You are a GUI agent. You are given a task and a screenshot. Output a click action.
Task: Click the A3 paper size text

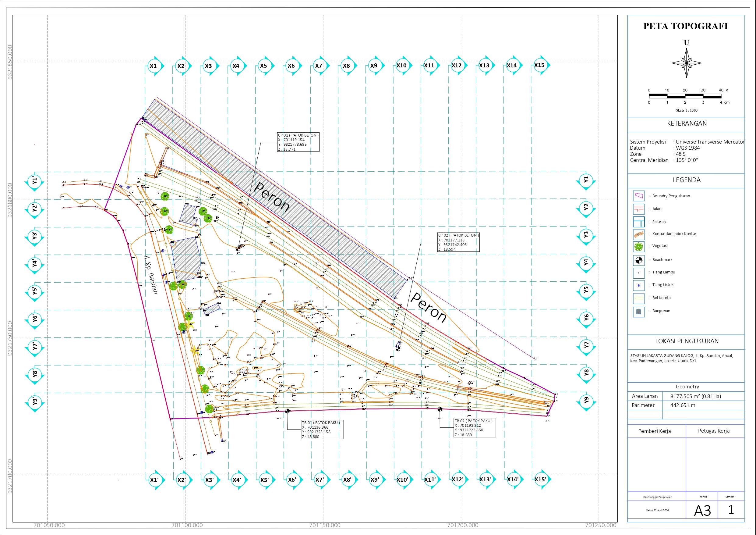702,511
